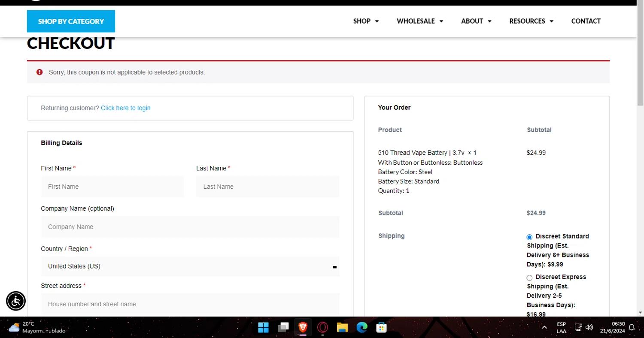
Task: Go to the CONTACT page
Action: pyautogui.click(x=586, y=21)
